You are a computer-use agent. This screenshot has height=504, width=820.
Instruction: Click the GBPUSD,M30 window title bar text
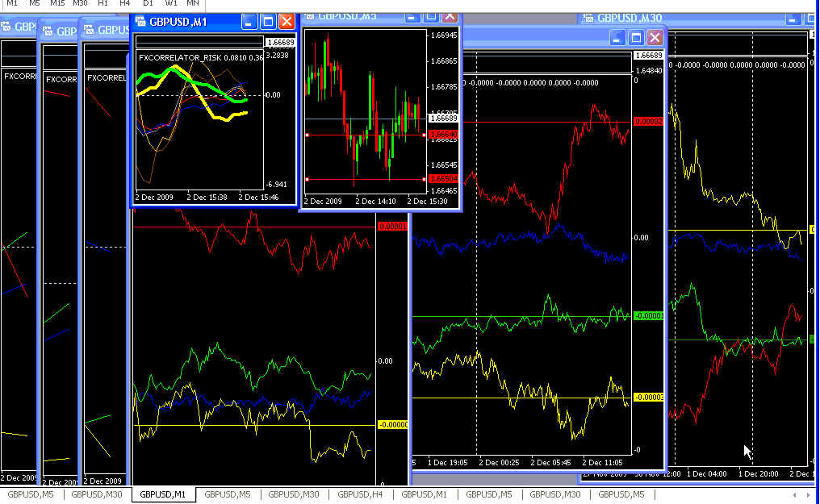630,18
